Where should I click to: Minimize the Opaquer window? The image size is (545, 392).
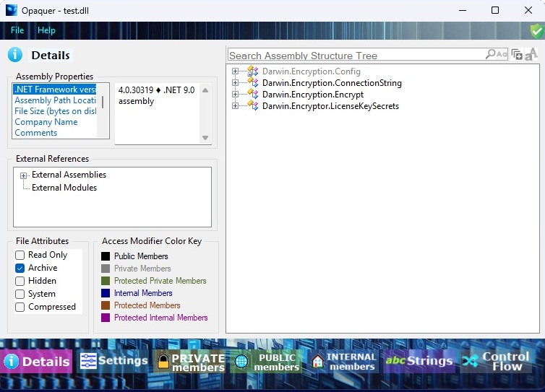point(463,10)
